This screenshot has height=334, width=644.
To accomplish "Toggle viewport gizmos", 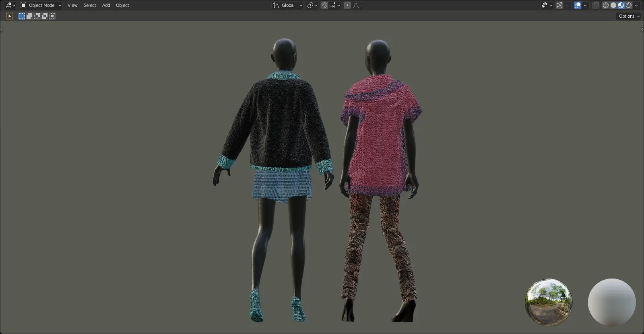I will pos(559,5).
